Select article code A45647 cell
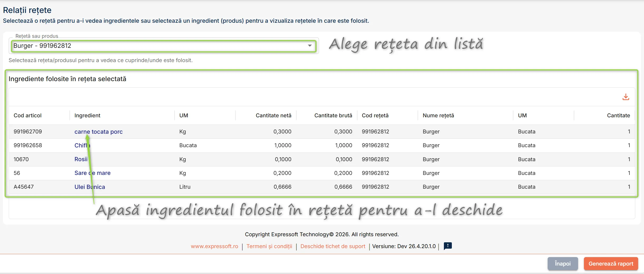Image resolution: width=644 pixels, height=274 pixels. point(24,187)
